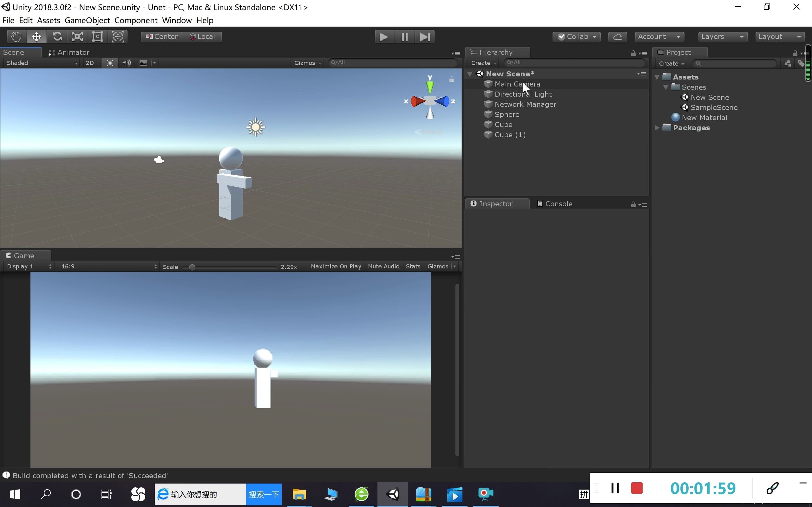Switch to the Console tab

[558, 203]
